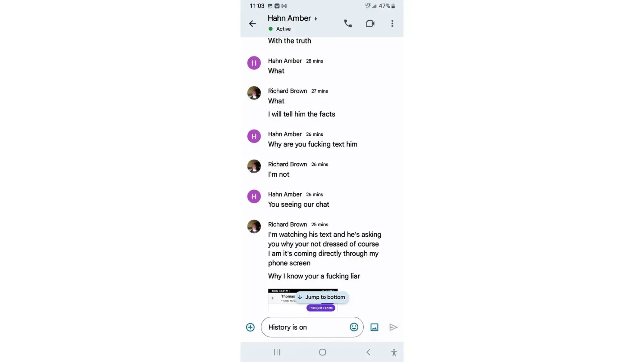The height and width of the screenshot is (362, 644).
Task: Open the plus attachment menu
Action: [250, 327]
